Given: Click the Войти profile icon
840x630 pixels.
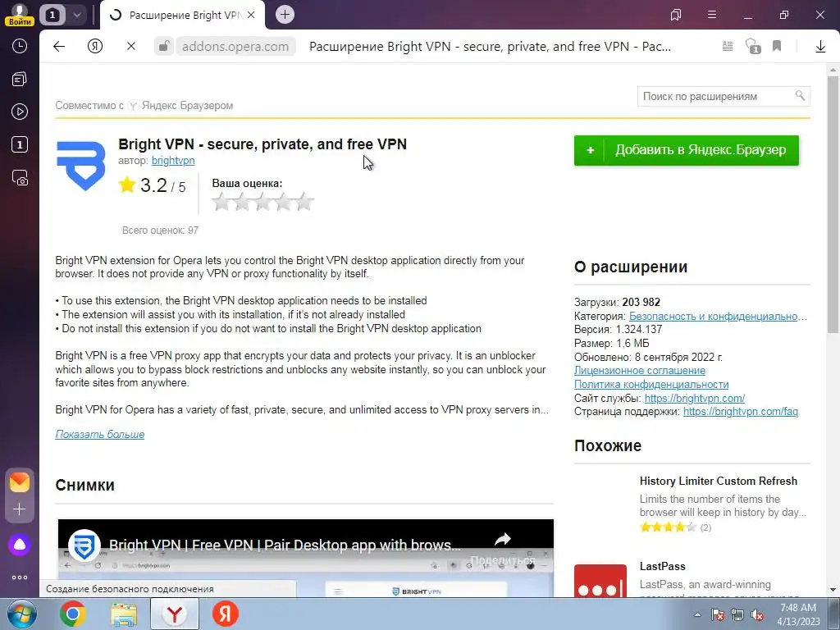Looking at the screenshot, I should tap(20, 15).
